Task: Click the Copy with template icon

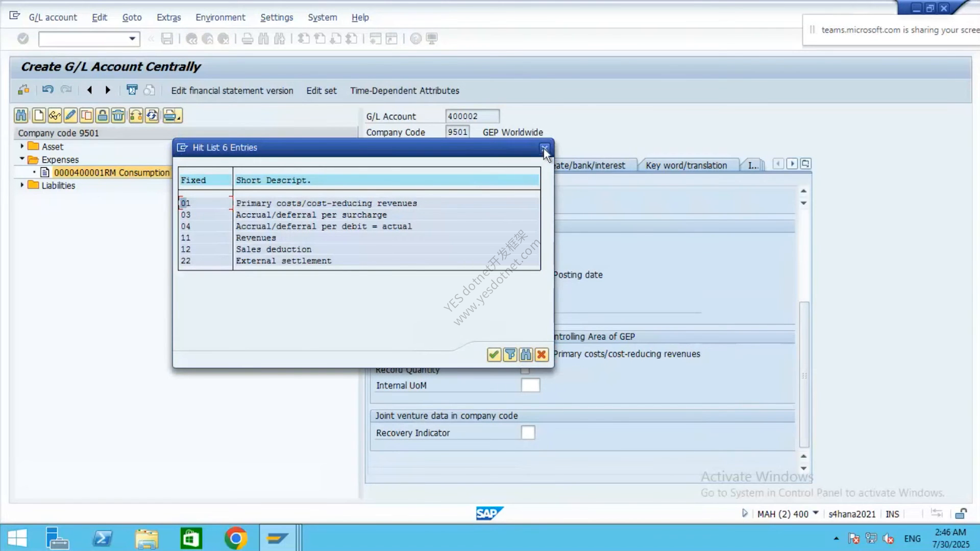Action: point(87,115)
